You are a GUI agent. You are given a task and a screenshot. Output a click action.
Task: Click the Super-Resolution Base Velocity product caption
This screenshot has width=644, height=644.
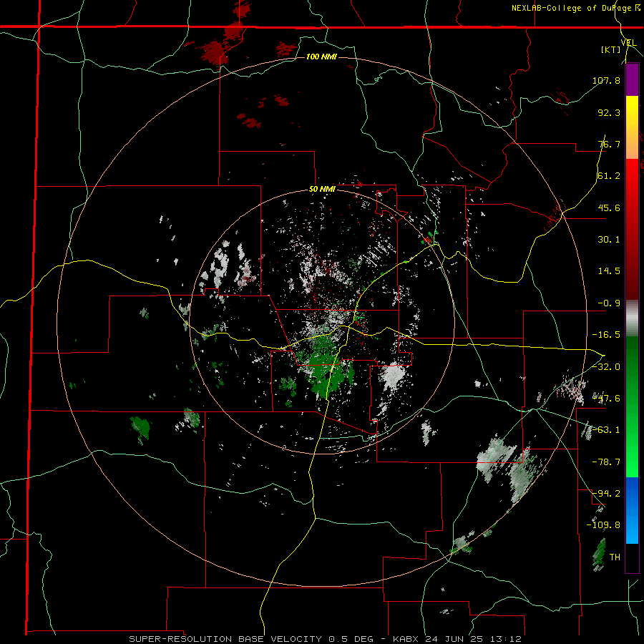coord(325,639)
